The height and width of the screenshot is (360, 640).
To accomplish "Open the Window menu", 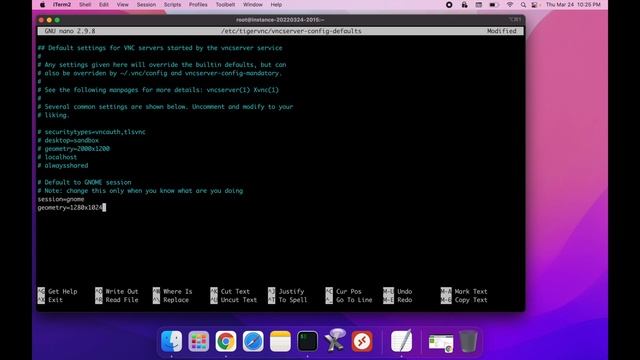I will pyautogui.click(x=253, y=5).
